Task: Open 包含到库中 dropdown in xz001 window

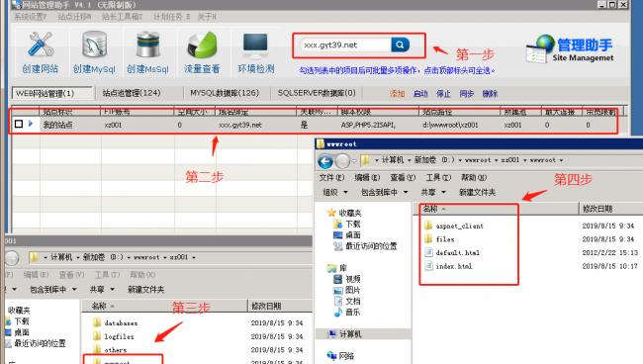Action: pos(52,290)
